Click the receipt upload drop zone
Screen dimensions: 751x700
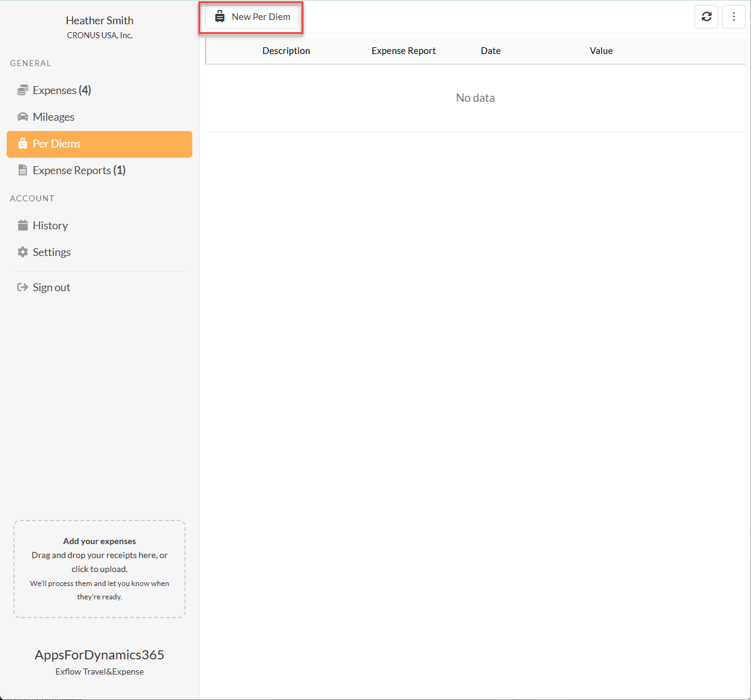tap(99, 569)
